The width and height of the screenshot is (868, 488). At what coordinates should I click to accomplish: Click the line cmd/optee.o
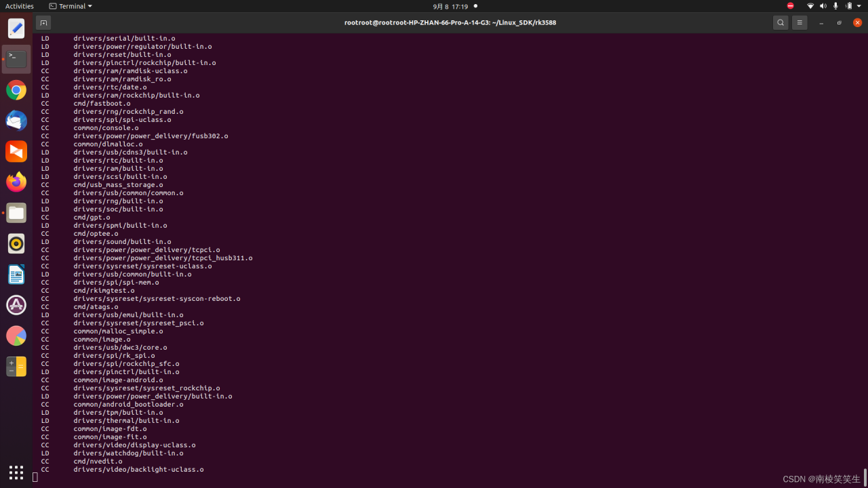(96, 234)
